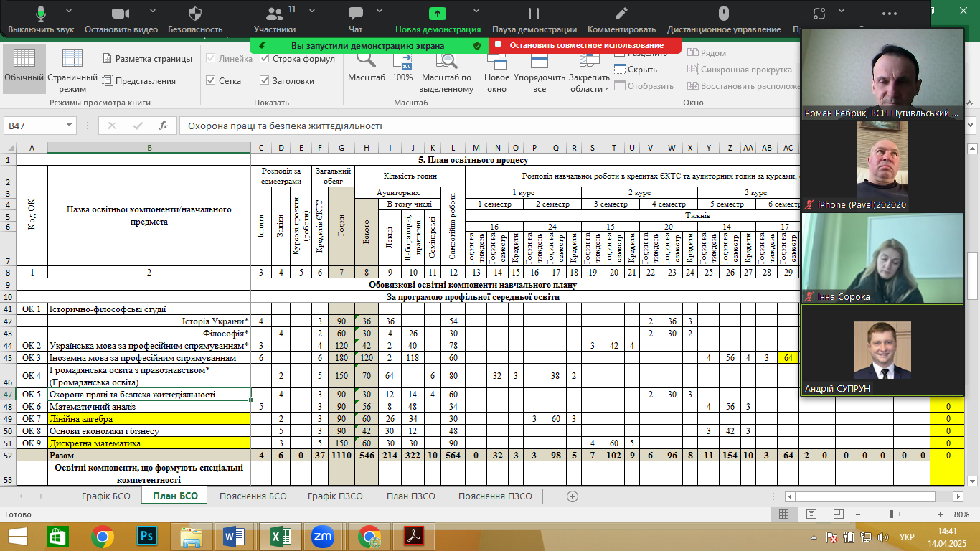This screenshot has width=980, height=551.
Task: Click the zoom slider in the status bar
Action: click(891, 514)
